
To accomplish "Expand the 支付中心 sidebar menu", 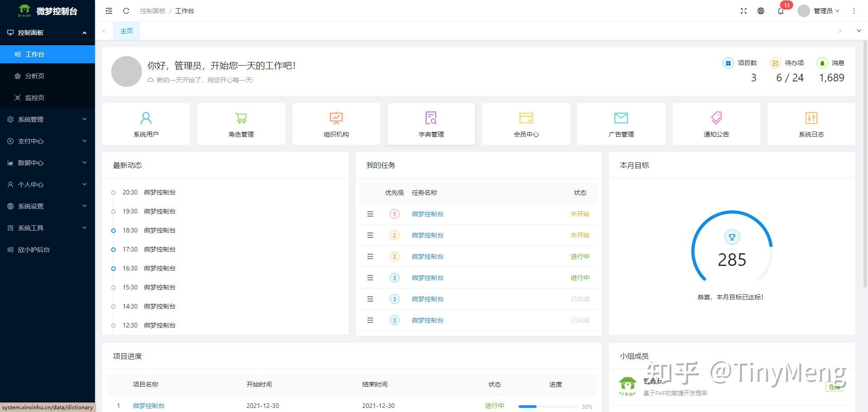I will point(47,141).
